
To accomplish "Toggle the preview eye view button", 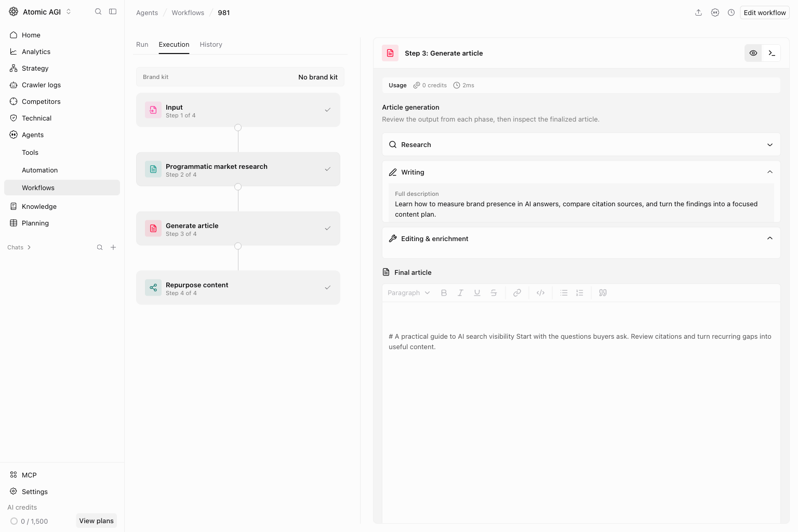I will 753,53.
